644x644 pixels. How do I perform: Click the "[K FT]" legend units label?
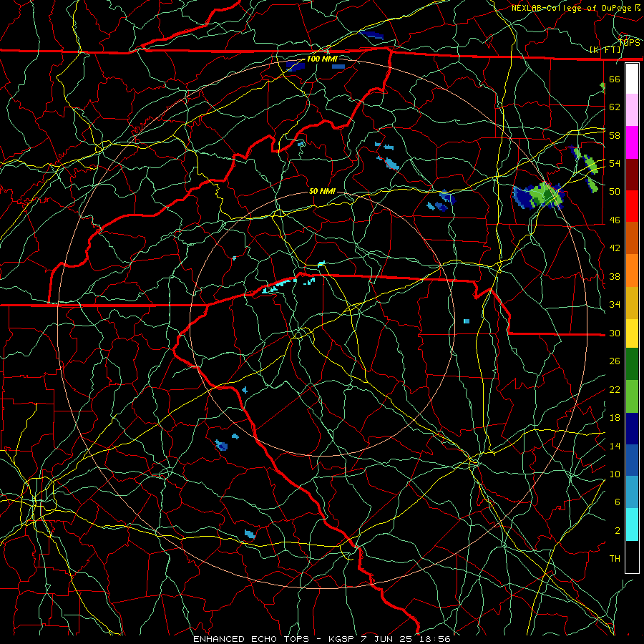(x=605, y=50)
